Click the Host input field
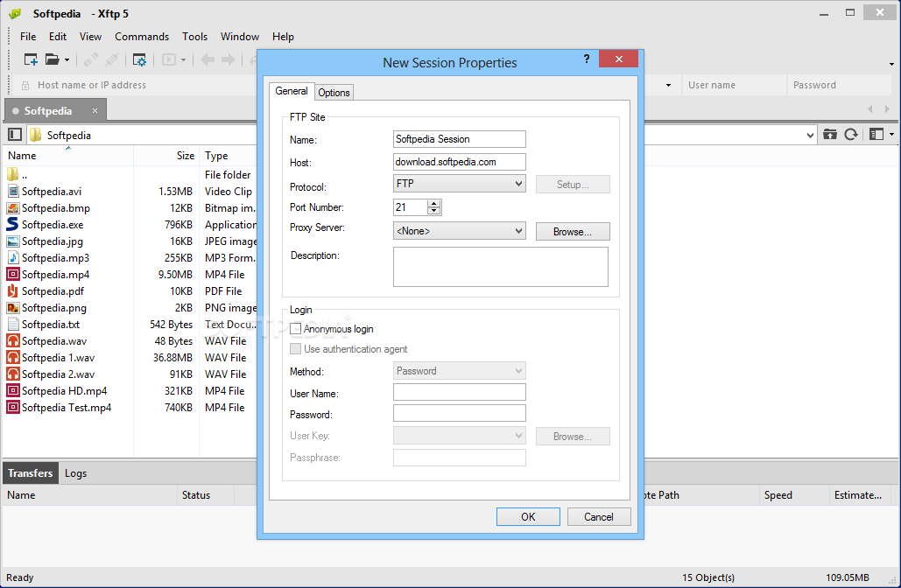 tap(459, 162)
